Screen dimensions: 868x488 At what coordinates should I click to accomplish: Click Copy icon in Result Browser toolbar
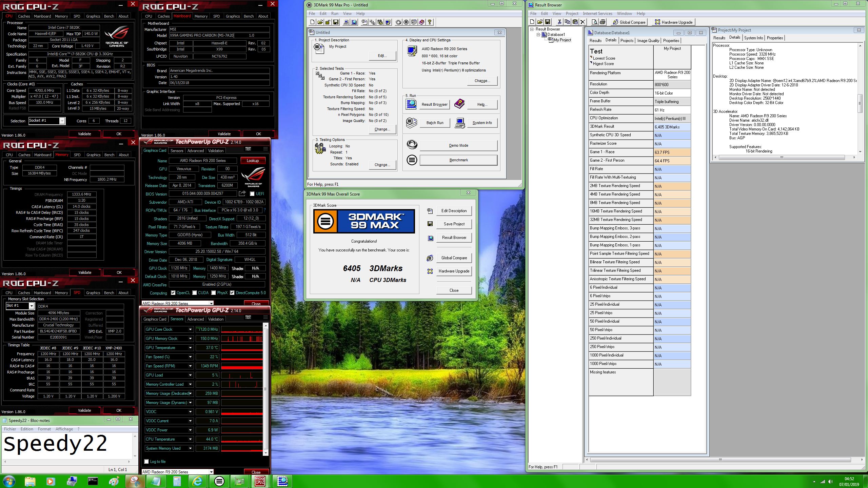[567, 22]
